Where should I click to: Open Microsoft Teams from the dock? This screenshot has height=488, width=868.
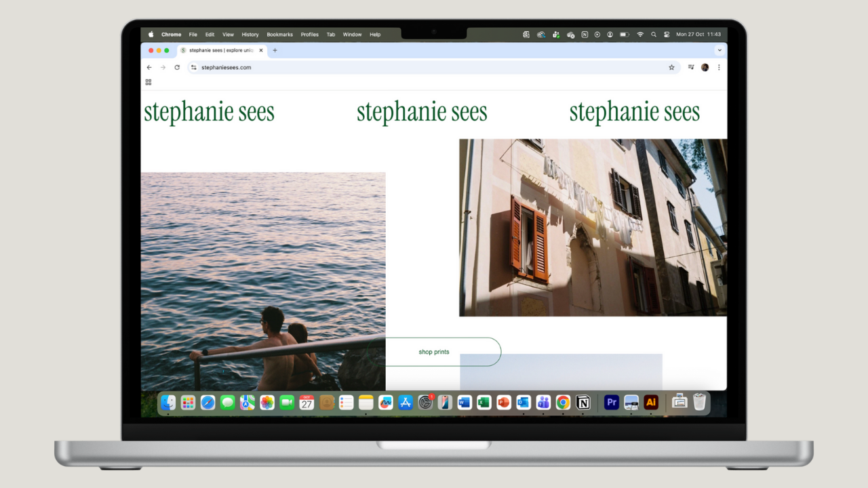tap(543, 402)
